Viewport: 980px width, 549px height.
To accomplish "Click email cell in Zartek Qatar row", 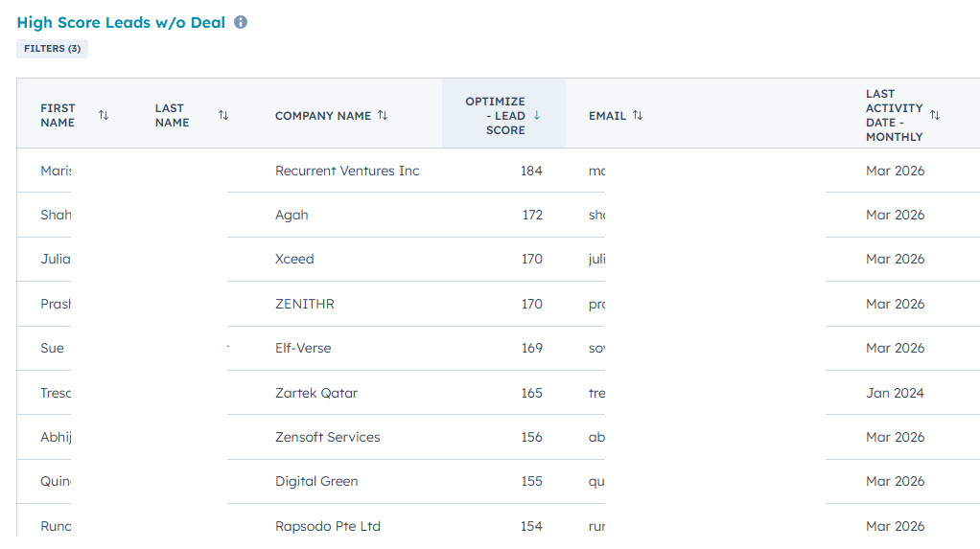I will pyautogui.click(x=596, y=394).
